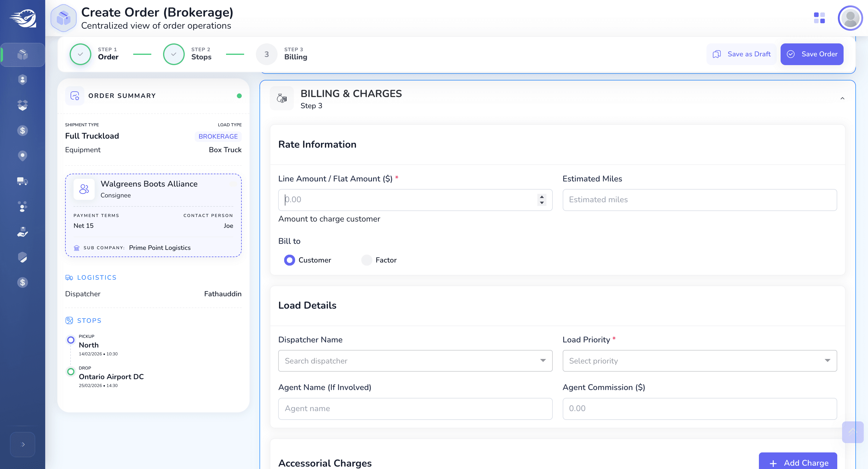Increase Line Amount with the stepper arrows
Viewport: 868px width, 469px height.
[x=542, y=197]
